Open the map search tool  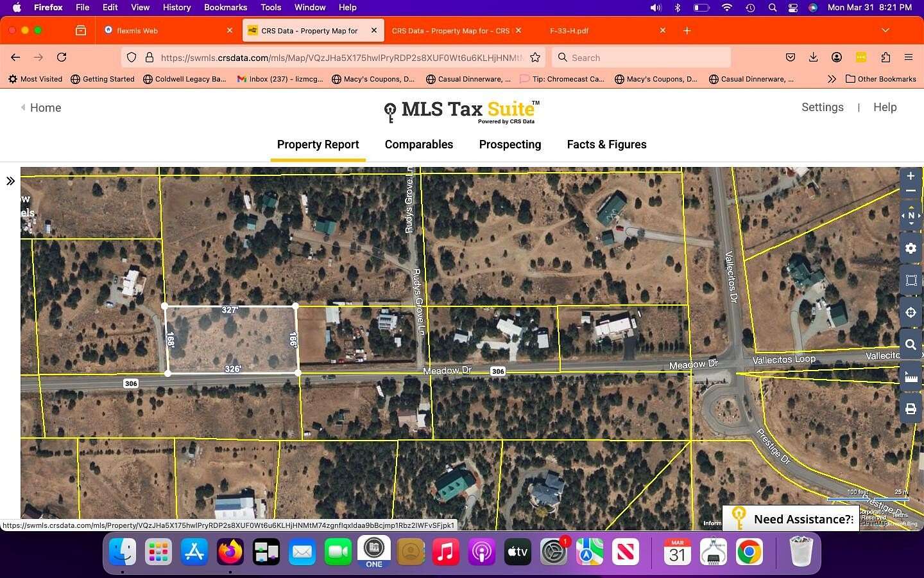tap(911, 345)
